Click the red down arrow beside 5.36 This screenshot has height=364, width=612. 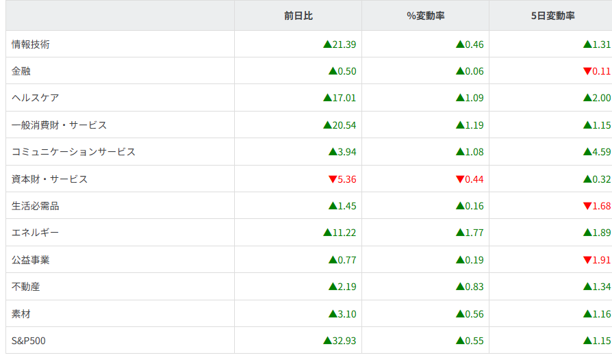point(333,179)
